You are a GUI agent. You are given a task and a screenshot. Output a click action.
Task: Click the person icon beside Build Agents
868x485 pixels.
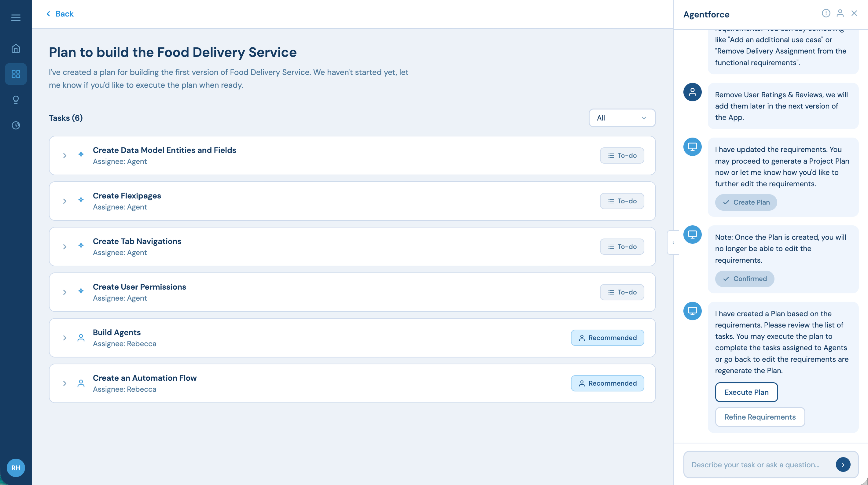[81, 338]
